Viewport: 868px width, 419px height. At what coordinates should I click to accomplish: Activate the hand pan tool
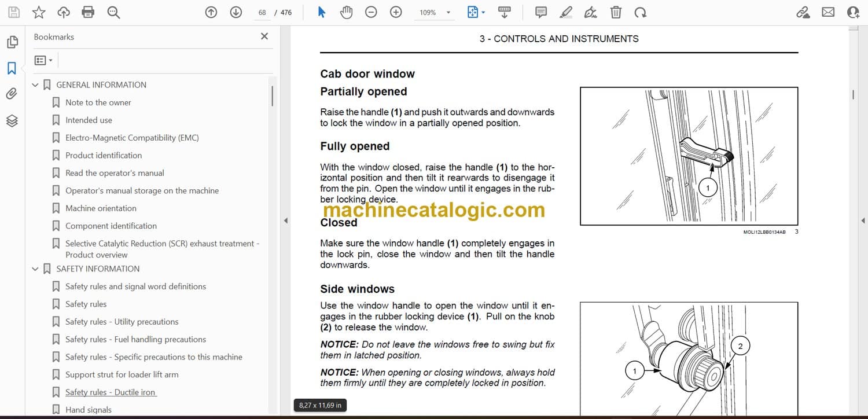pyautogui.click(x=346, y=12)
